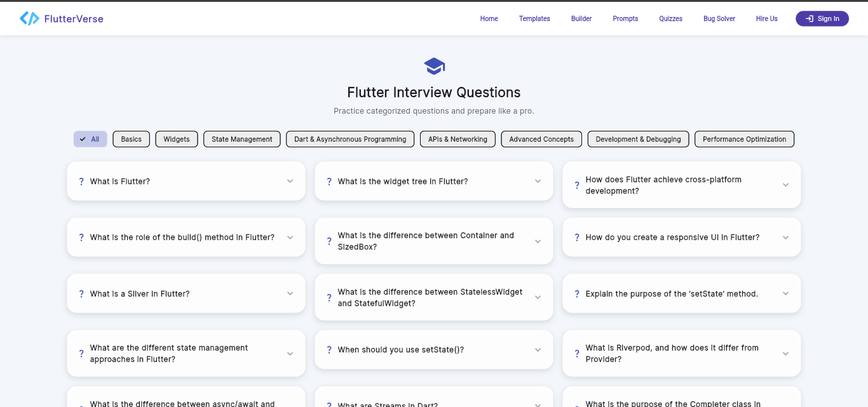The height and width of the screenshot is (407, 868).
Task: Click the 'What are the different state management approaches' card
Action: [186, 353]
